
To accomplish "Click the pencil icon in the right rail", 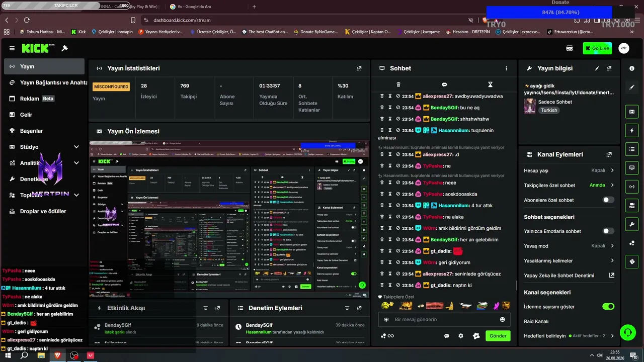I will tap(632, 87).
